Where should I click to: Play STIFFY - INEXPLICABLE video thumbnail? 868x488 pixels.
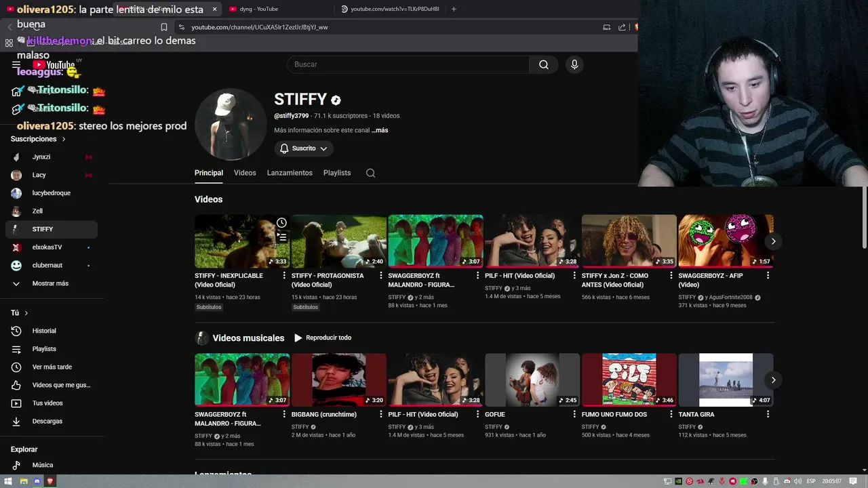pyautogui.click(x=242, y=241)
